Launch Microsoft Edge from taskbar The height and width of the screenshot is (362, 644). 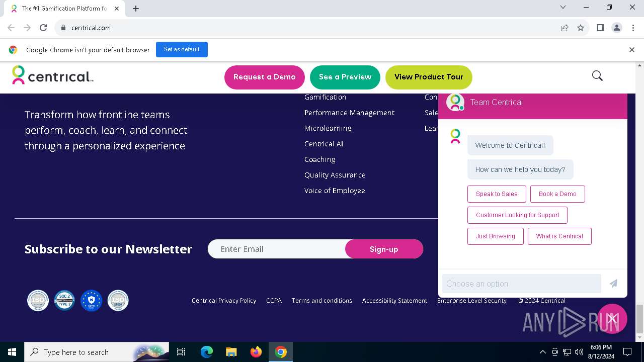207,352
